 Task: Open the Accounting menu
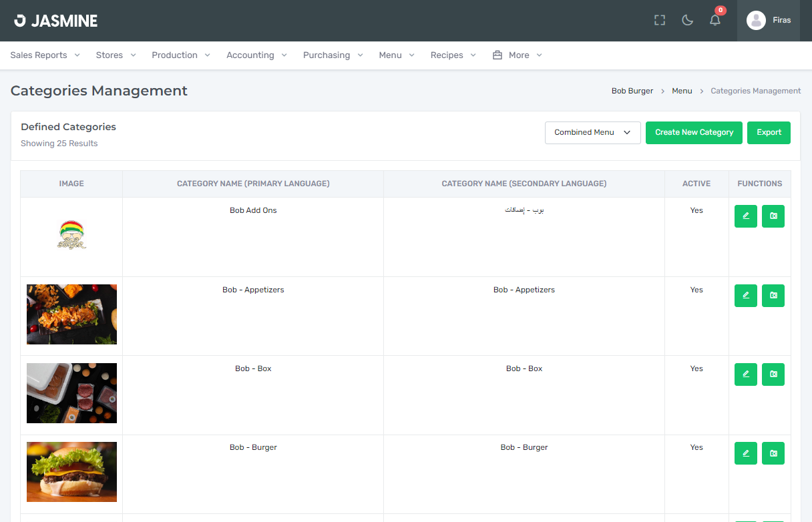click(256, 55)
